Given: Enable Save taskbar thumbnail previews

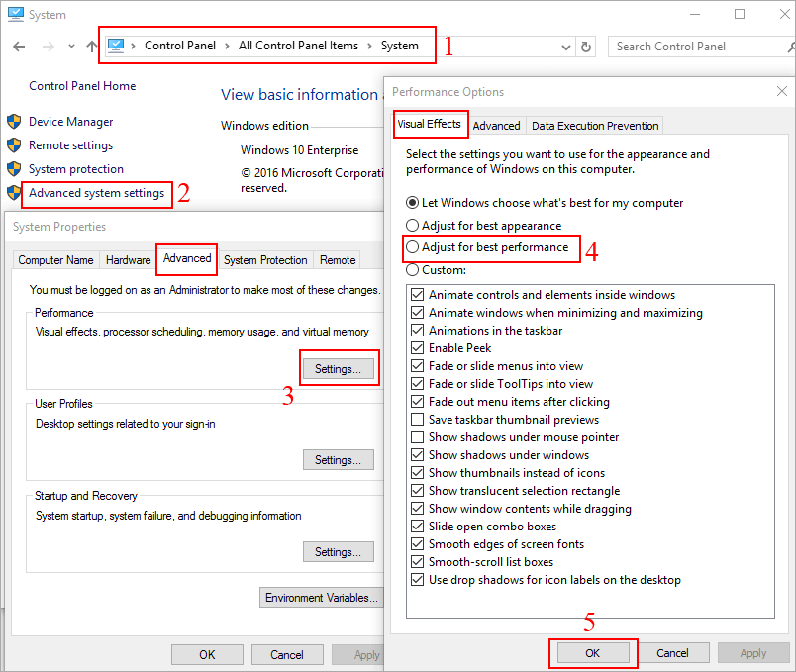Looking at the screenshot, I should (x=506, y=420).
